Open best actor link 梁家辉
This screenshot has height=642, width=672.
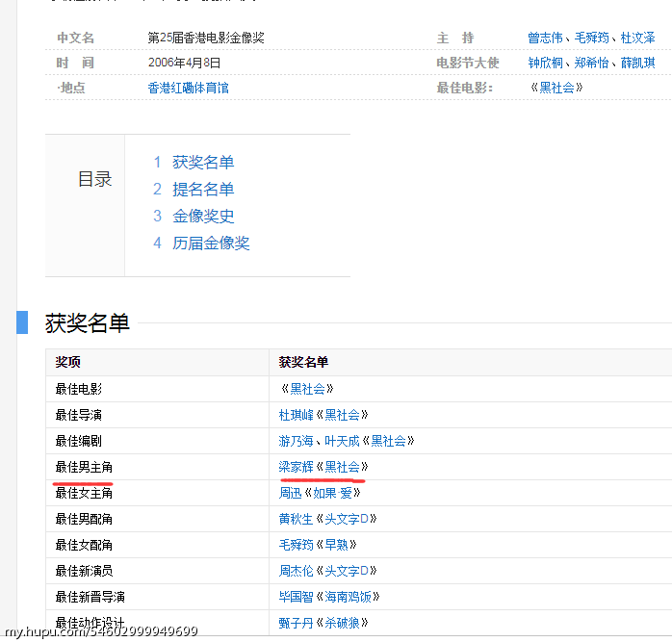pos(297,467)
